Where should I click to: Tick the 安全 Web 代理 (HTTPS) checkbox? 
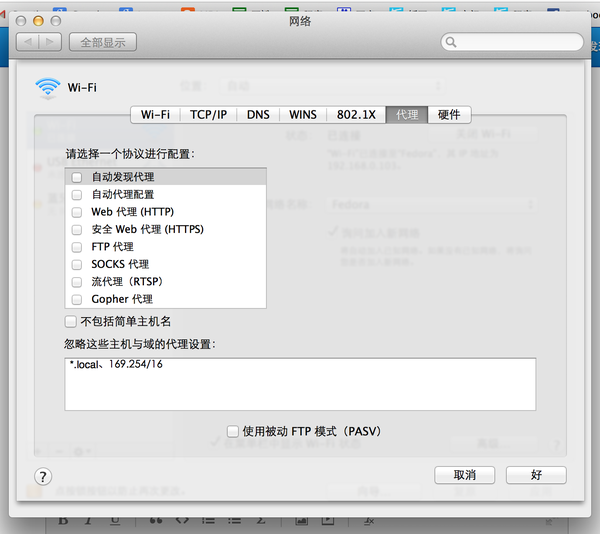tap(77, 230)
